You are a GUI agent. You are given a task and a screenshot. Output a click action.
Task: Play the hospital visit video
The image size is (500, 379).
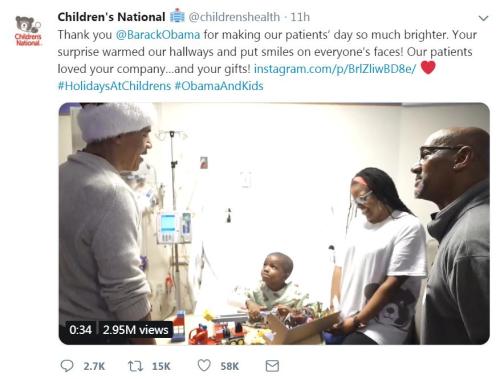click(274, 223)
